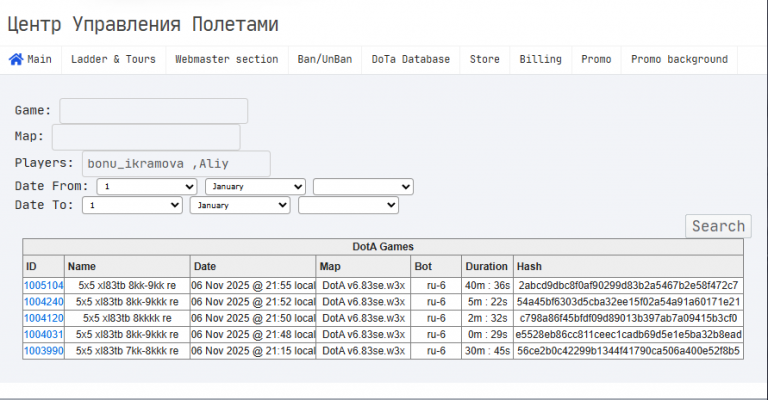Select hash starting with 2abcd9dbc8f0
This screenshot has height=400, width=768.
[x=628, y=285]
